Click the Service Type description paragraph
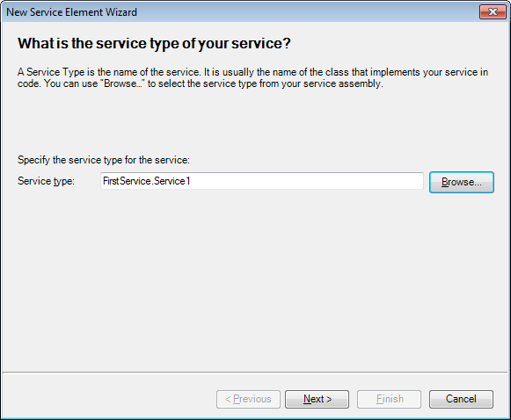This screenshot has width=511, height=420. 252,78
